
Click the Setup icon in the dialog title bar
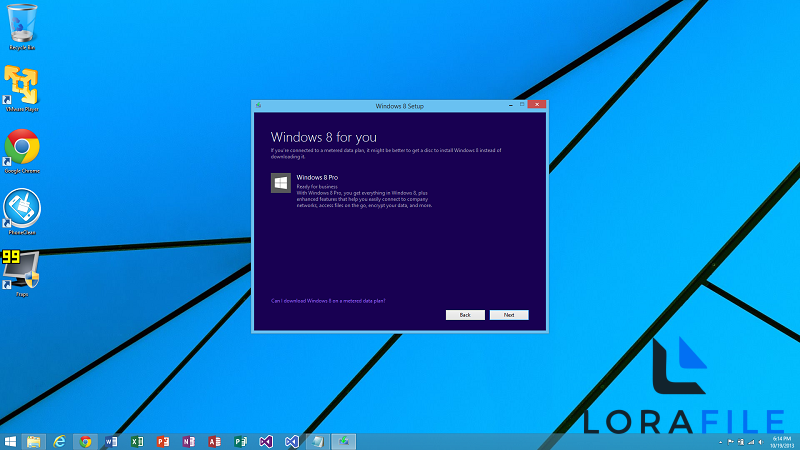(x=259, y=105)
